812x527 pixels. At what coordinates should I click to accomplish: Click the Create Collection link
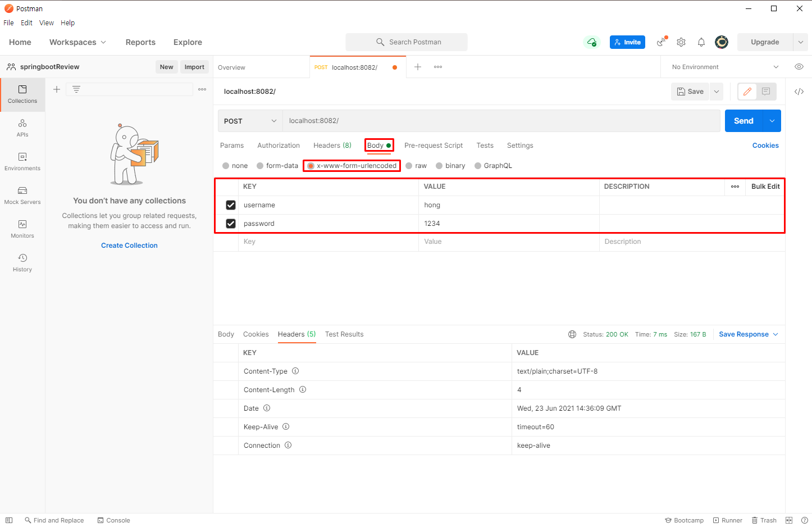click(129, 246)
